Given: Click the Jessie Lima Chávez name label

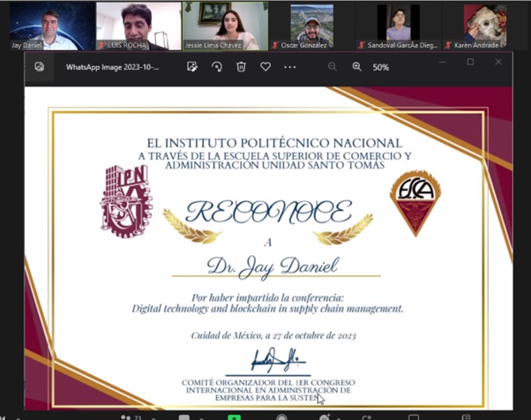Looking at the screenshot, I should tap(213, 45).
